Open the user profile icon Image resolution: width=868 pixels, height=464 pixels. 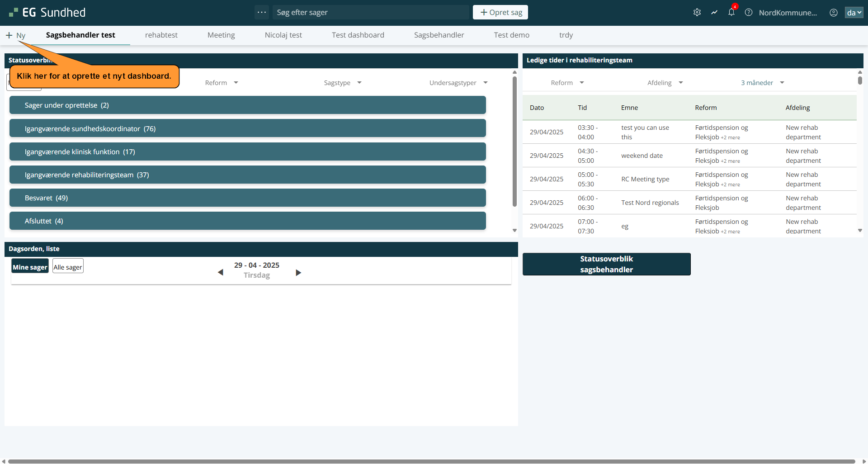tap(833, 13)
